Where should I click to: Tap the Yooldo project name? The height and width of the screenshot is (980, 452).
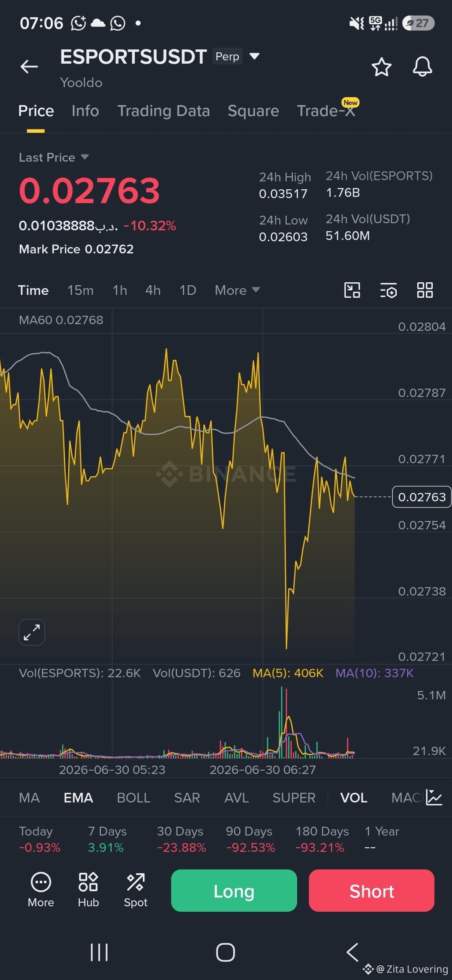[x=81, y=83]
